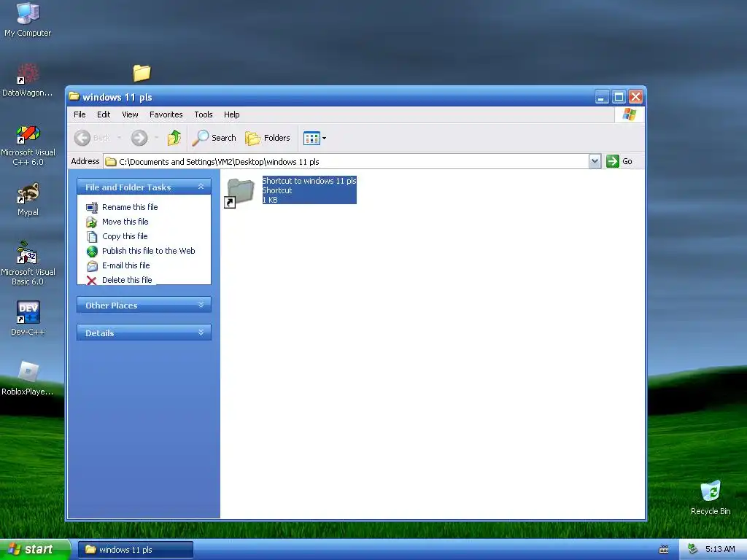Click the system tray icon beside clock

pyautogui.click(x=693, y=550)
